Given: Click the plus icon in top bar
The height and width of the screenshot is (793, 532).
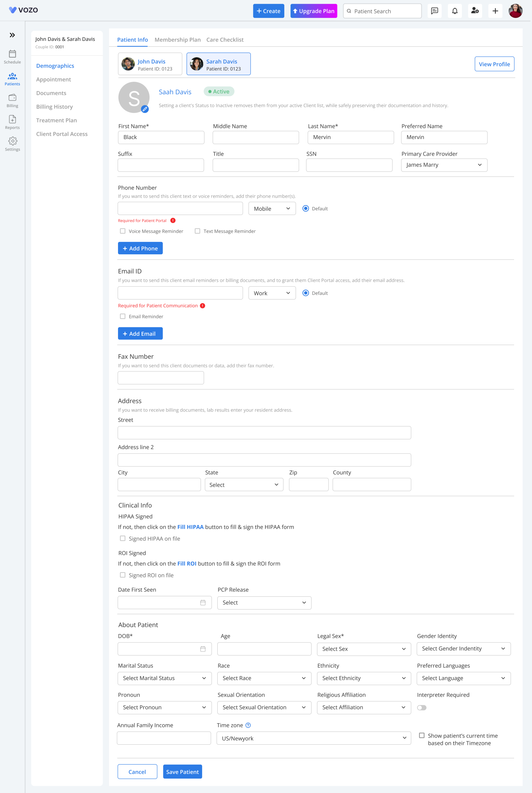Looking at the screenshot, I should click(x=495, y=11).
